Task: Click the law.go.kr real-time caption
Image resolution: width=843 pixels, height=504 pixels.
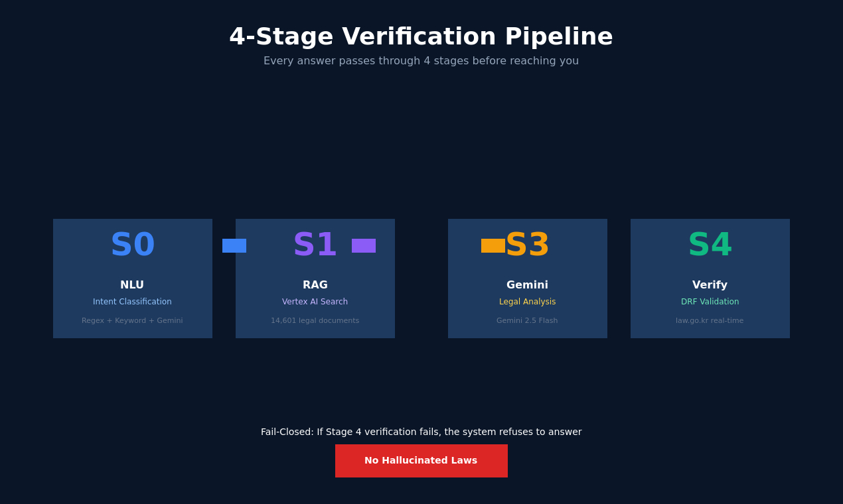Action: [x=710, y=321]
